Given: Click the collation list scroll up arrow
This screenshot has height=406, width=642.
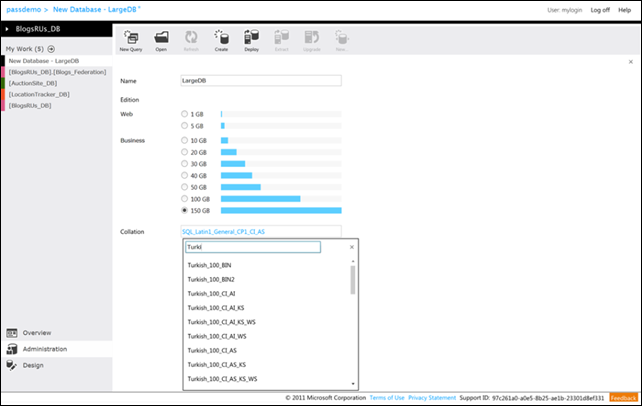Looking at the screenshot, I should pyautogui.click(x=353, y=261).
